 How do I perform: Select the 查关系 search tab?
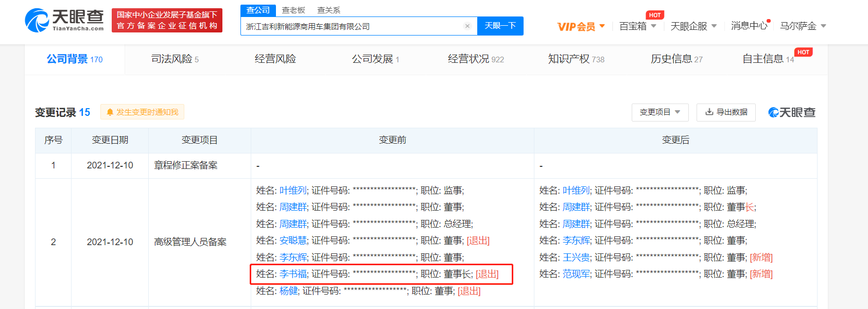coord(328,10)
